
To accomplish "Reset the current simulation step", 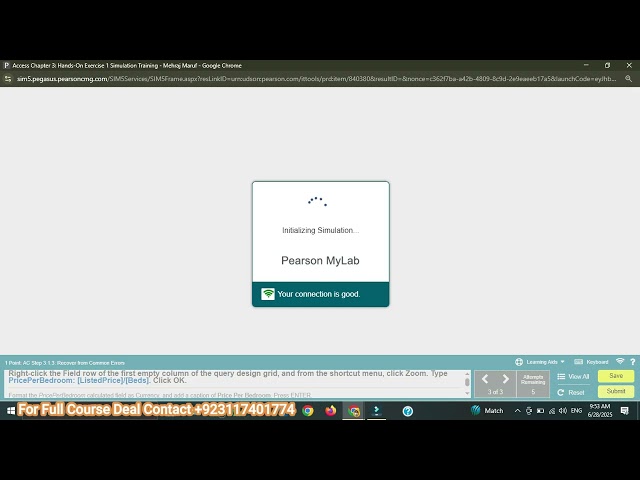I will click(571, 393).
